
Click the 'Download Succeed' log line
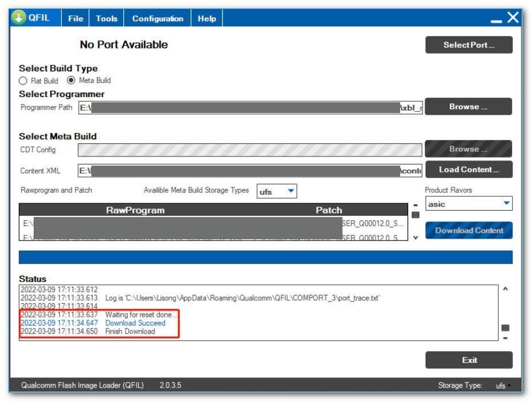93,323
